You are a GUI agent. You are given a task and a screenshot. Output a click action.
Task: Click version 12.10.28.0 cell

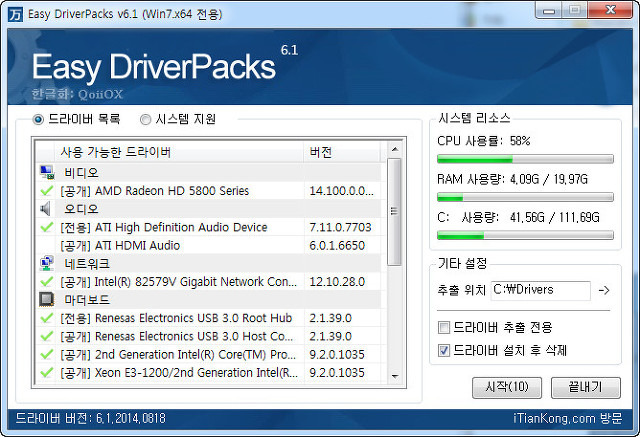pos(337,282)
